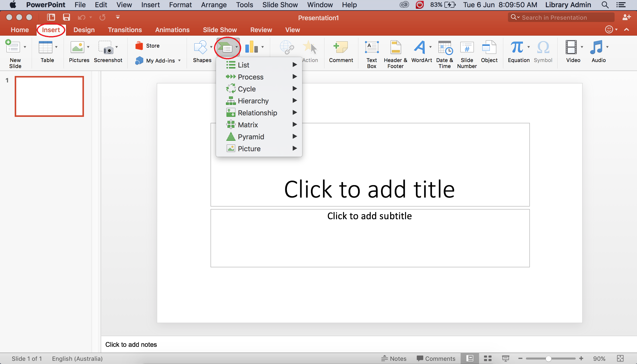Expand the New Slide layout dropdown arrow
This screenshot has height=364, width=637.
[25, 47]
